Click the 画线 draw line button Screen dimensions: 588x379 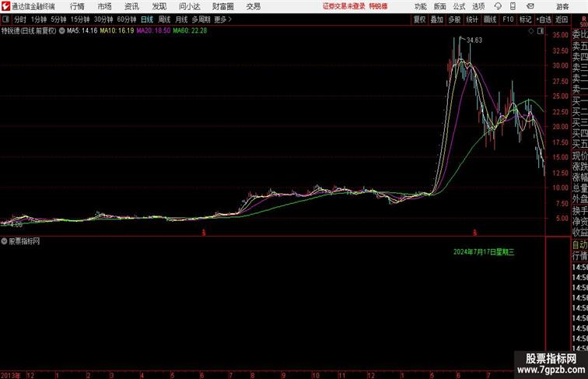click(490, 19)
